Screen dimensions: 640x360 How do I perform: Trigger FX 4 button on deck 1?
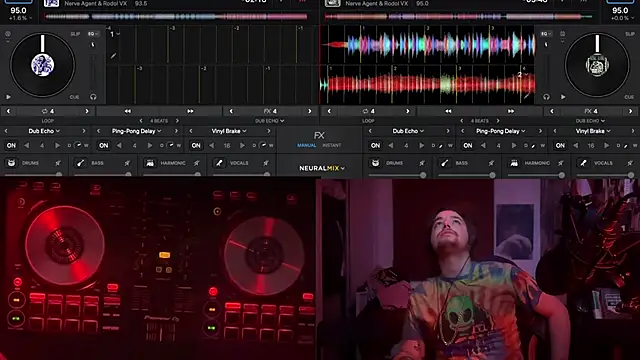[x=270, y=111]
